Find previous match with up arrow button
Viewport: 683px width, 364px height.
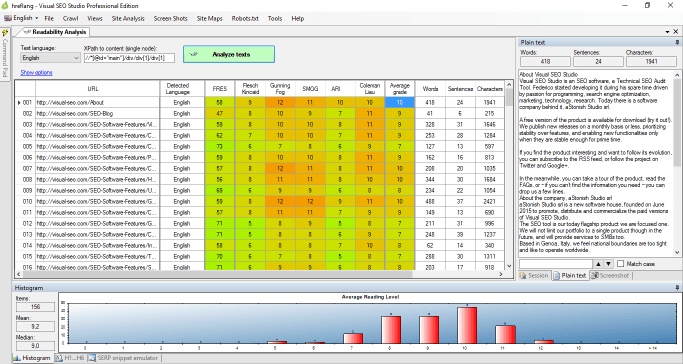(x=598, y=264)
